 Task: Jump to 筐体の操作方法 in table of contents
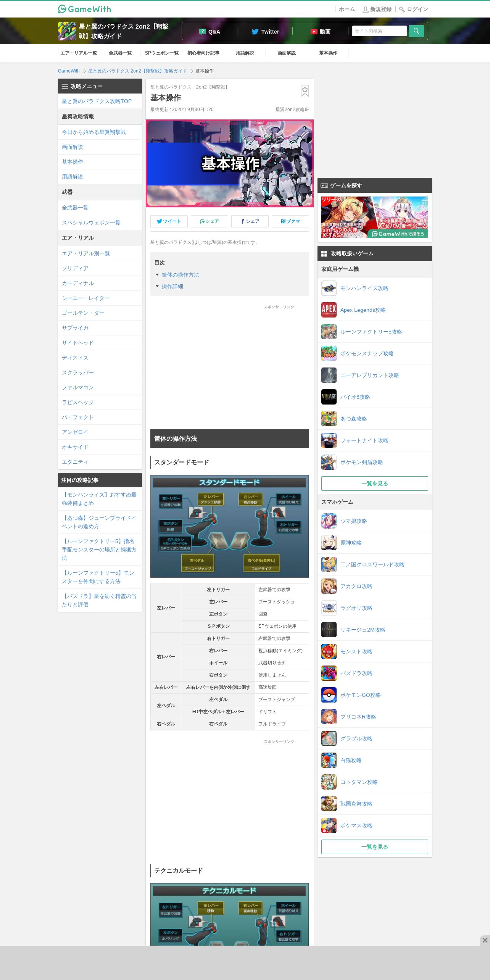click(181, 275)
